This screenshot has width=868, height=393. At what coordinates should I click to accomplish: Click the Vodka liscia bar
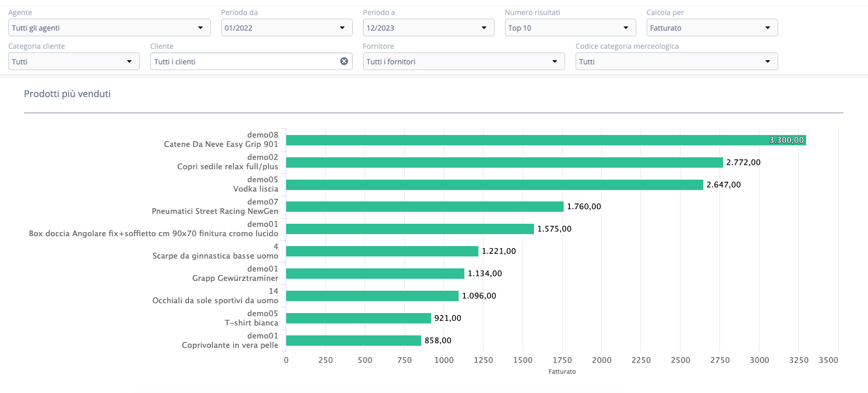pyautogui.click(x=494, y=185)
